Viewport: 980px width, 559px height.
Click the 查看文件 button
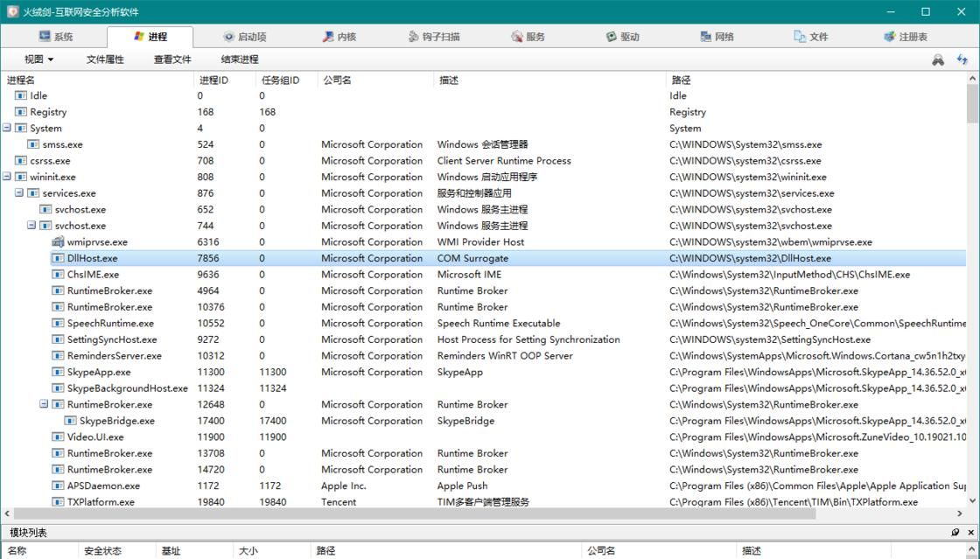pyautogui.click(x=172, y=59)
